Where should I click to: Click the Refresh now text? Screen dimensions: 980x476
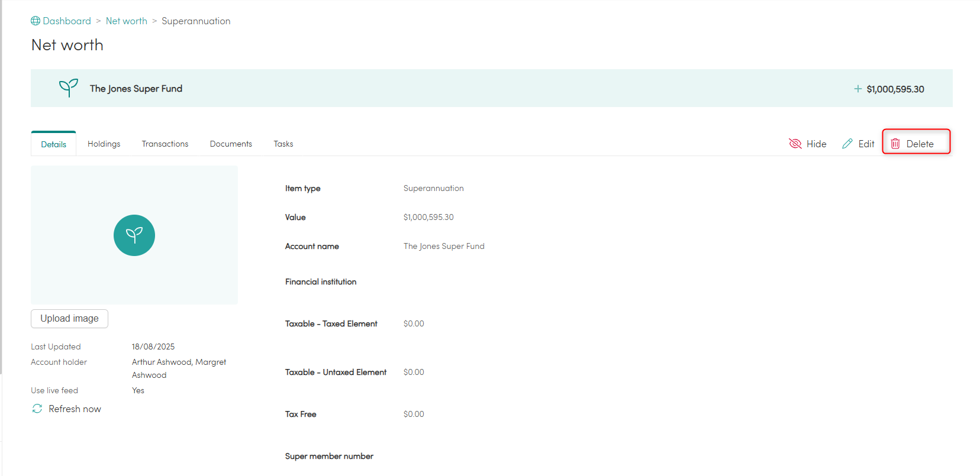coord(75,409)
